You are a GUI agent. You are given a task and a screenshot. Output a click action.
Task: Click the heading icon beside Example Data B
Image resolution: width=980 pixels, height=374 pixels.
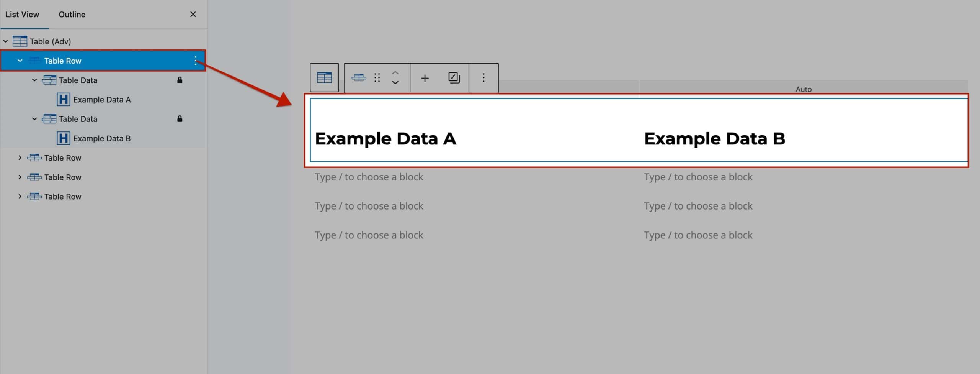tap(64, 138)
